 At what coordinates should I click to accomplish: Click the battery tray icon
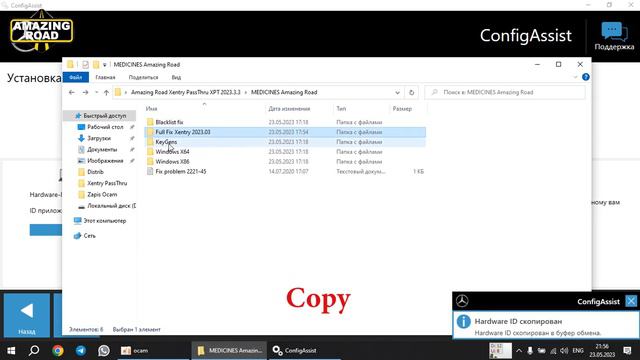pos(541,351)
